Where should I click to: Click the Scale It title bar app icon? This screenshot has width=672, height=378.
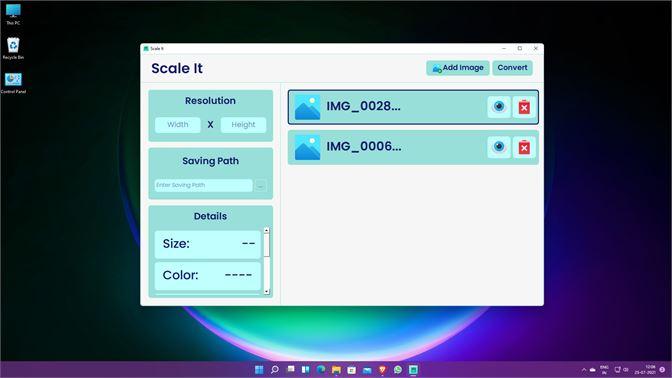[146, 49]
